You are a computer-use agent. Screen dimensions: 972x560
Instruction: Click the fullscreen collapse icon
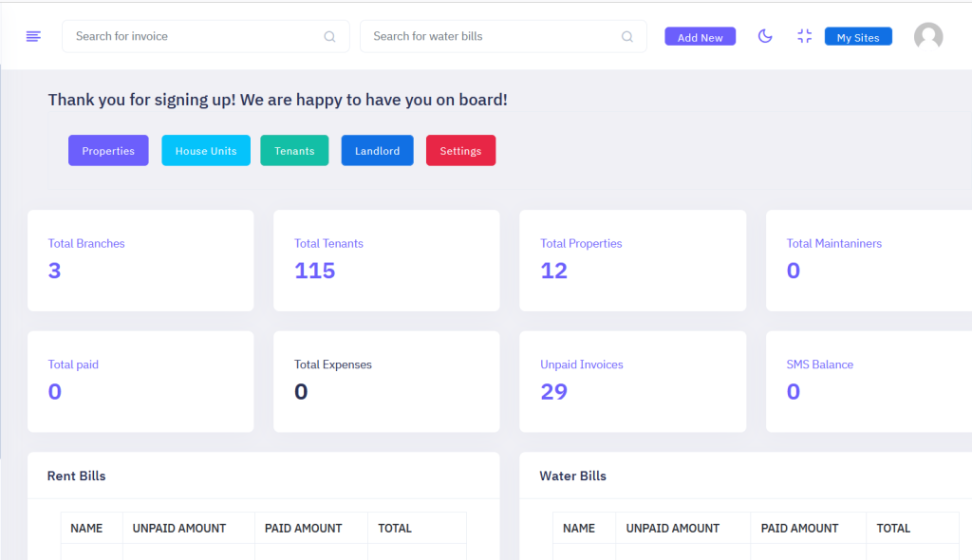pos(805,36)
